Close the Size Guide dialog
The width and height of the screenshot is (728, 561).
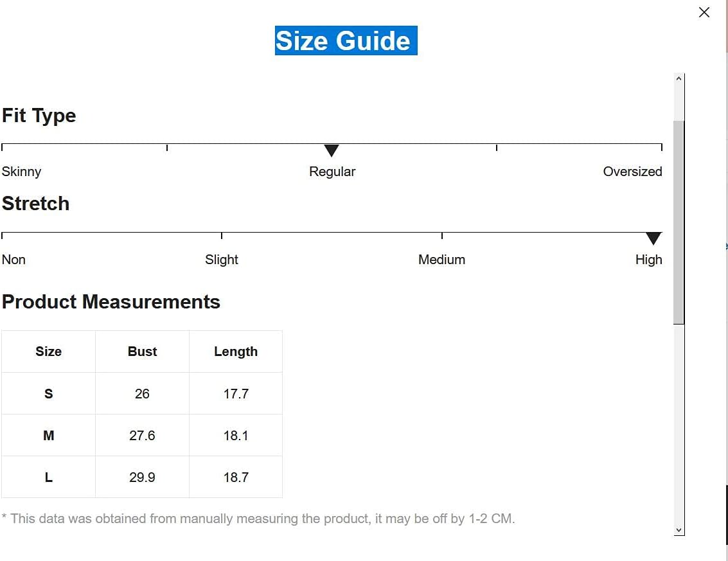pyautogui.click(x=704, y=12)
